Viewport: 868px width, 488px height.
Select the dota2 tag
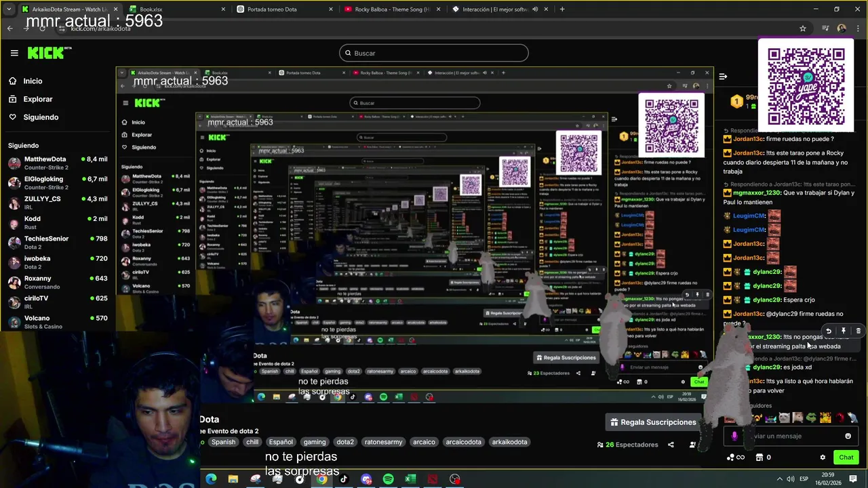point(345,442)
